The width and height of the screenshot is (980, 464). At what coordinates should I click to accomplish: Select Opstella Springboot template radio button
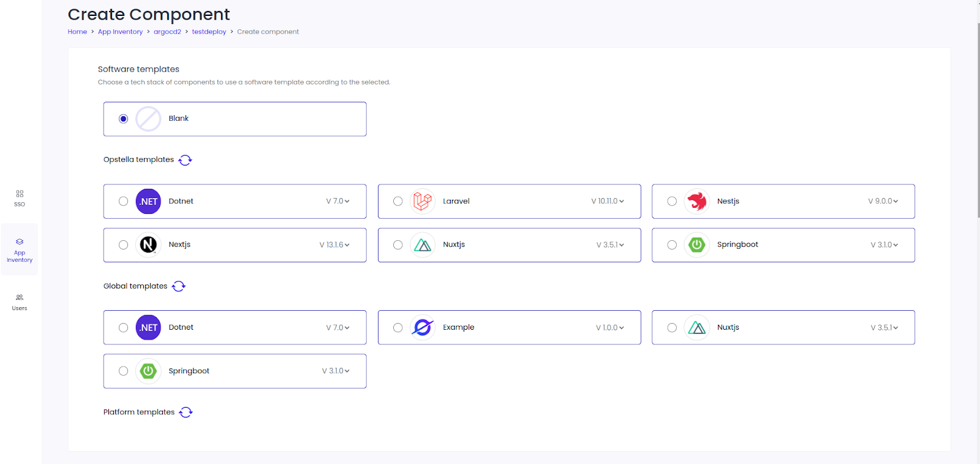click(672, 245)
